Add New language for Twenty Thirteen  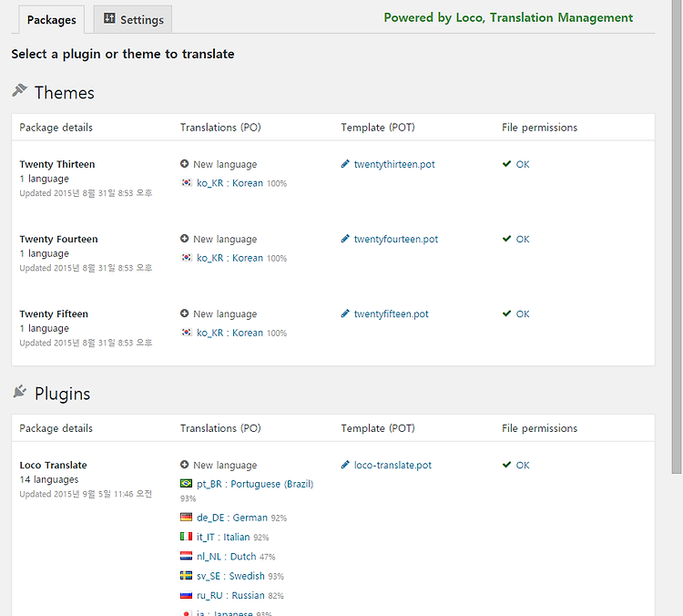(x=225, y=164)
